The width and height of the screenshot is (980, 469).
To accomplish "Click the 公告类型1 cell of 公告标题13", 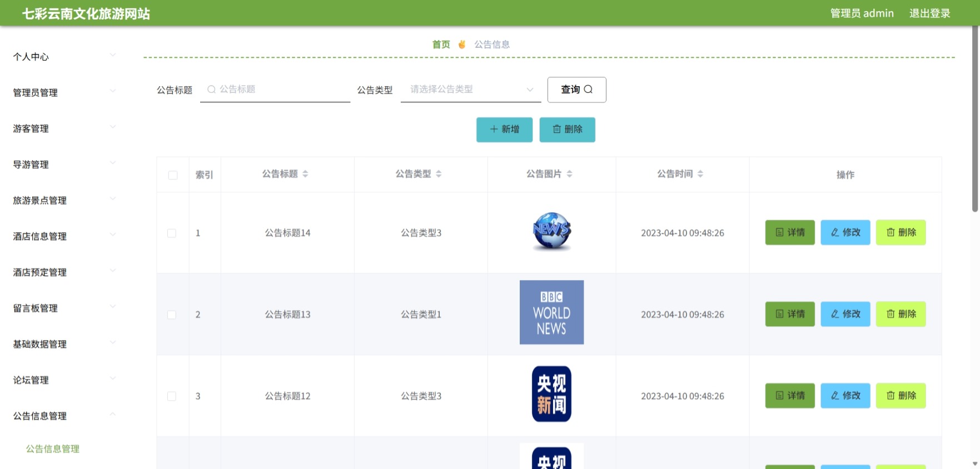I will (421, 315).
